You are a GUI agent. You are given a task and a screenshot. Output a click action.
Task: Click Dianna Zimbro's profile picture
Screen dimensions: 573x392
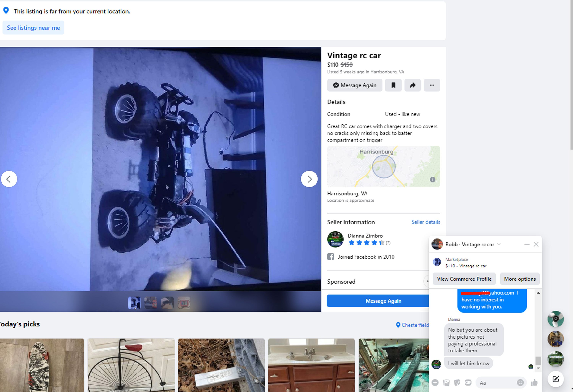point(335,239)
